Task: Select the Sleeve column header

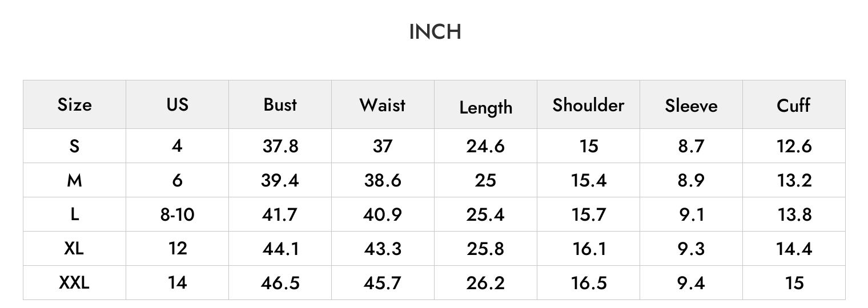Action: (x=691, y=106)
